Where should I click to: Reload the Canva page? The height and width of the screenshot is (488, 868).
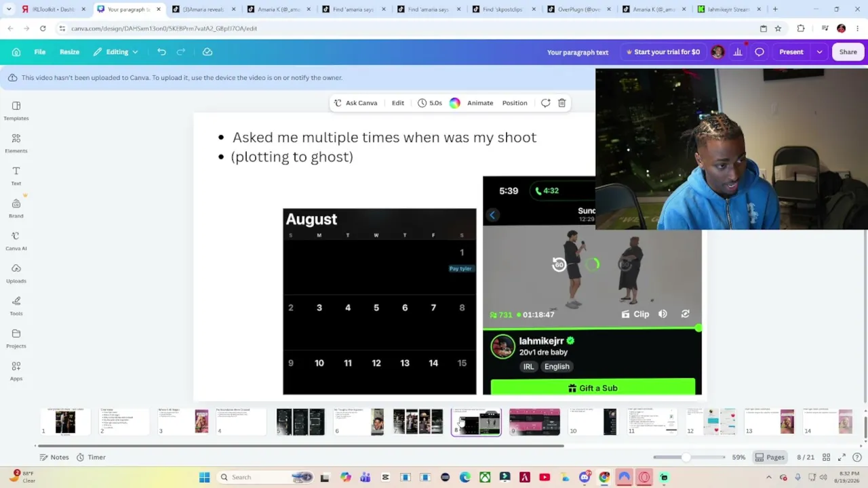point(43,28)
